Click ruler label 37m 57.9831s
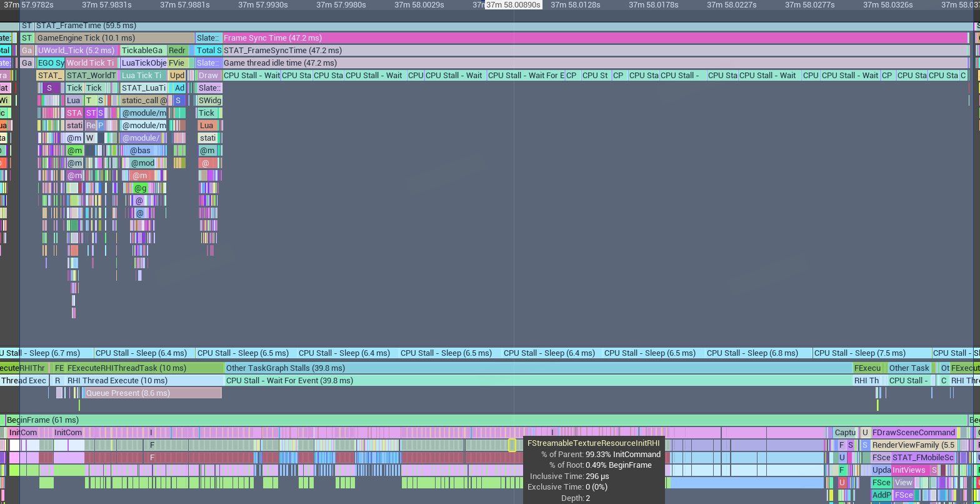Viewport: 980px width, 504px height. pos(107,5)
